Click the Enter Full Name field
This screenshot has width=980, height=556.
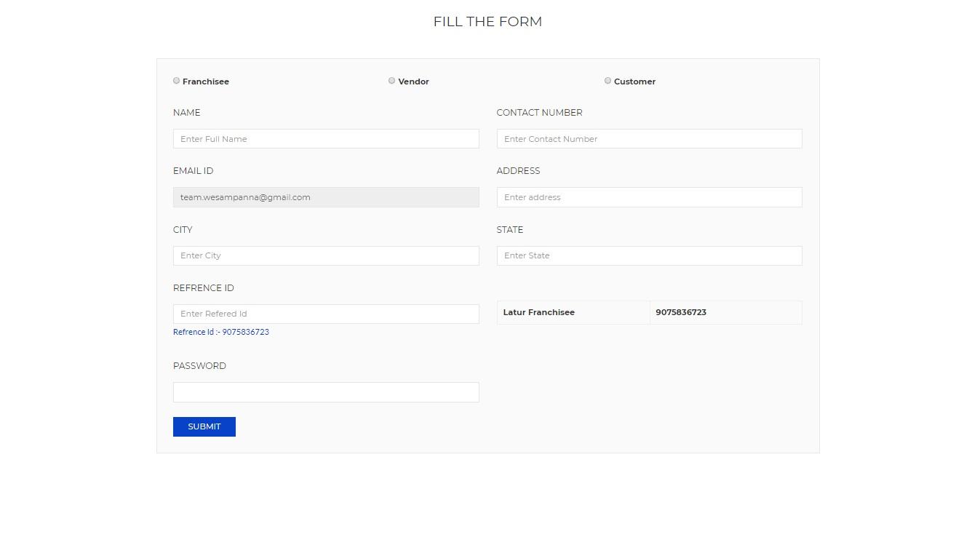(x=326, y=139)
